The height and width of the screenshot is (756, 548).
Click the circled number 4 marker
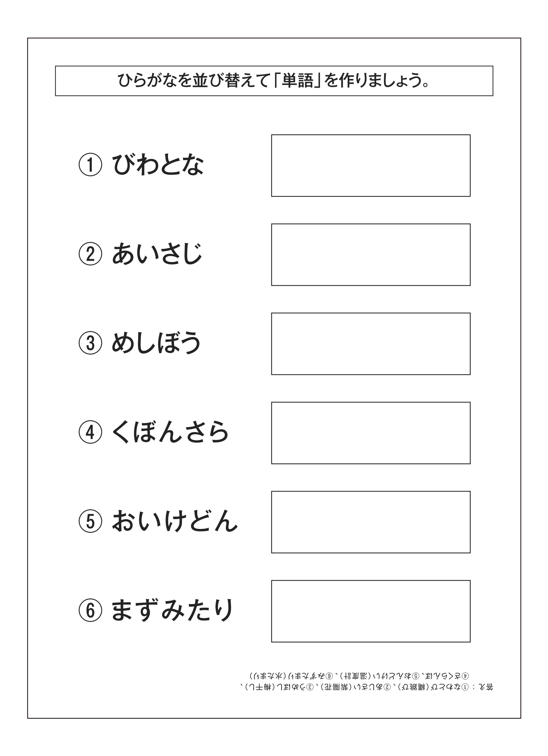90,432
